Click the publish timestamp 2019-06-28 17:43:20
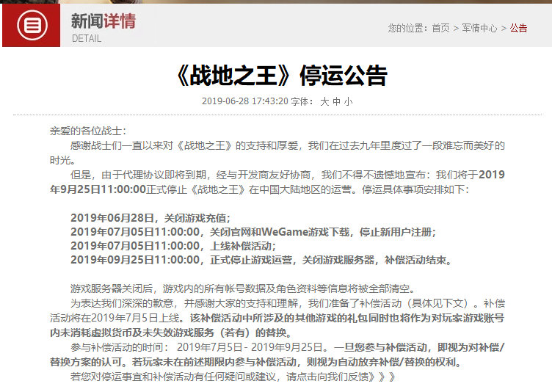This screenshot has width=552, height=392. coord(245,101)
